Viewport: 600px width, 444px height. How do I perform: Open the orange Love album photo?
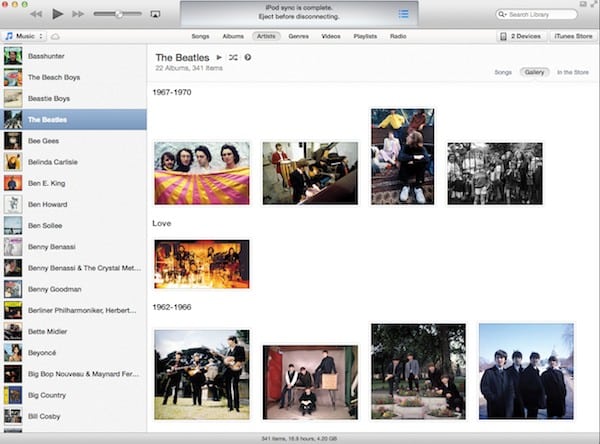click(x=202, y=264)
